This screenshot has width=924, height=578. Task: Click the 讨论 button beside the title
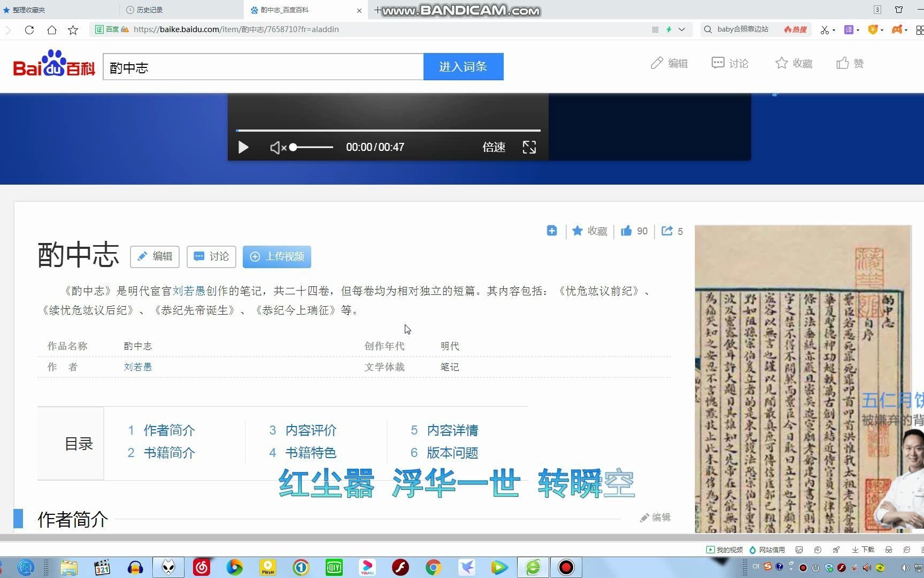[211, 256]
